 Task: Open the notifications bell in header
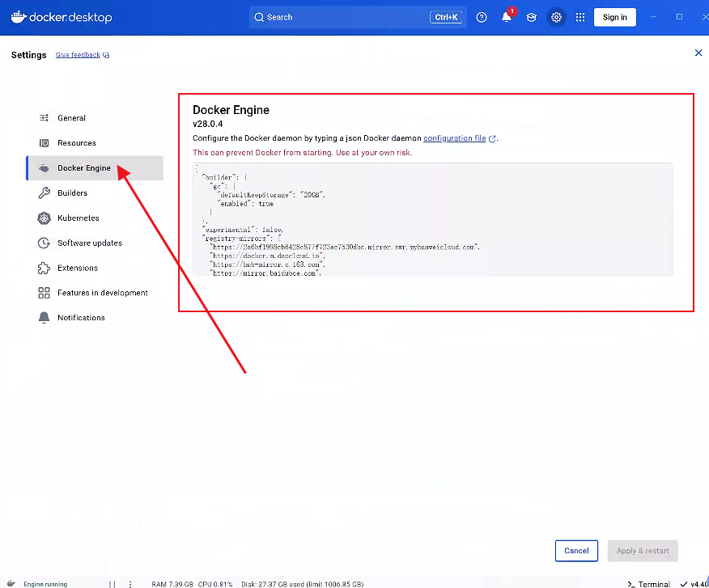(x=507, y=17)
